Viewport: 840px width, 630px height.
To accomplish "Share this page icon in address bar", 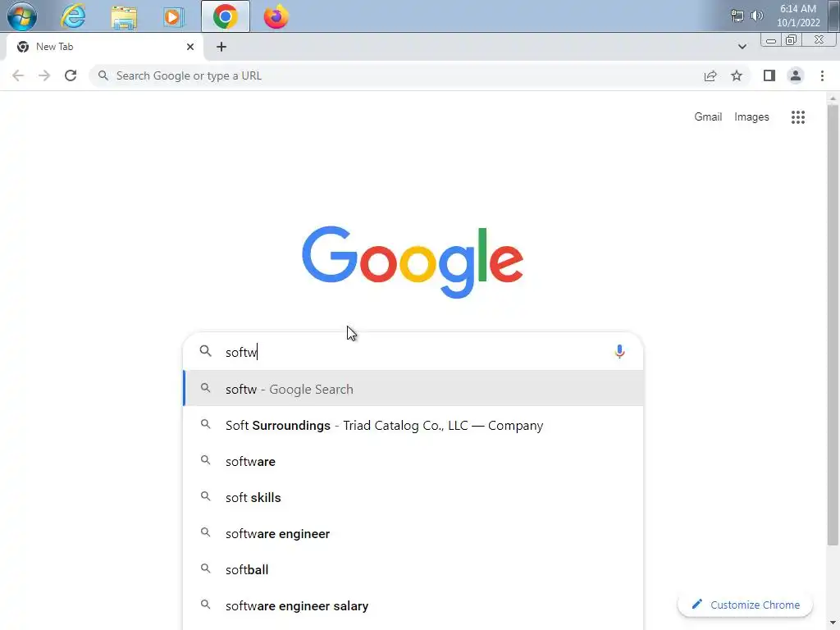I will 710,75.
